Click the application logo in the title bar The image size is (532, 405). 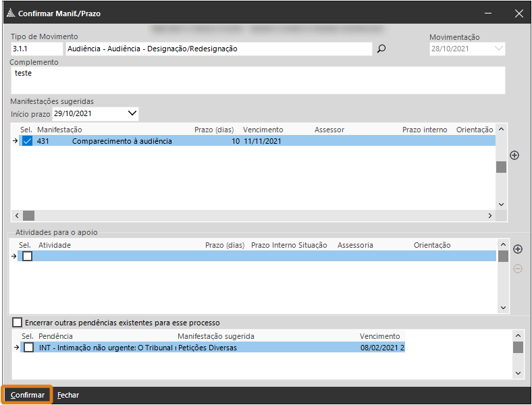tap(9, 13)
